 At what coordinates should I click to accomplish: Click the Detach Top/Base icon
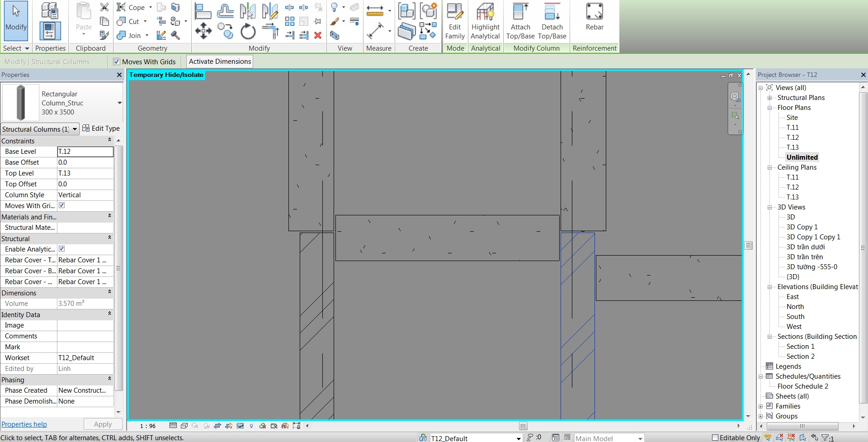pos(552,21)
